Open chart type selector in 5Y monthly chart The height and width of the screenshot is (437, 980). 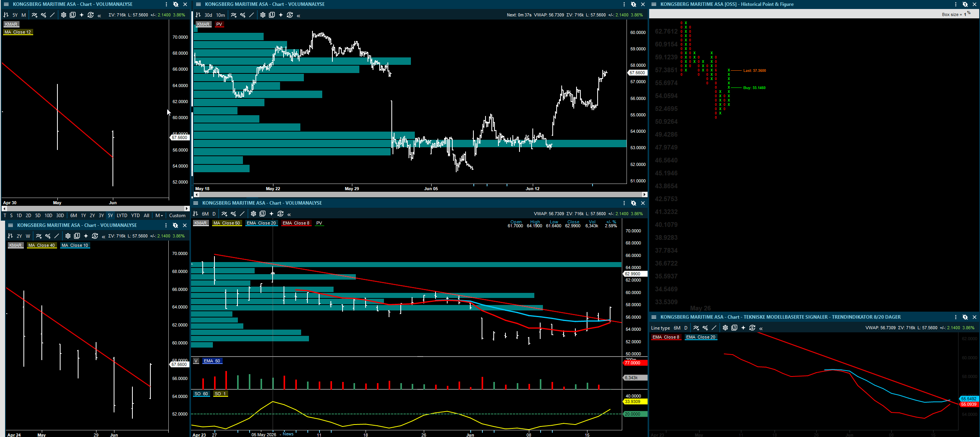coord(6,15)
